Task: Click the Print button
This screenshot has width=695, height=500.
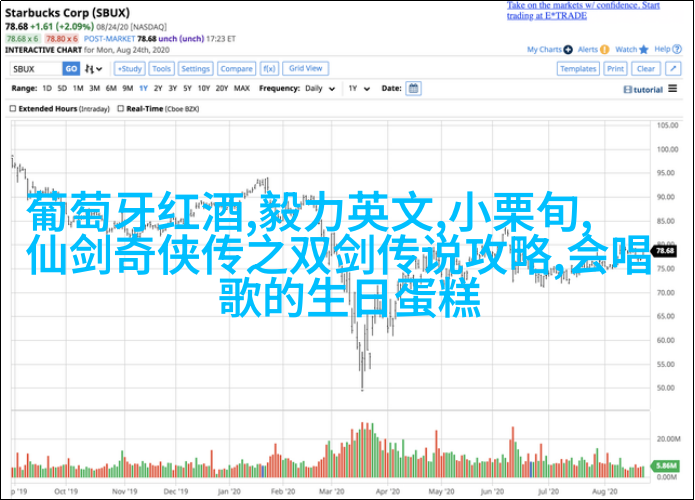Action: point(615,69)
